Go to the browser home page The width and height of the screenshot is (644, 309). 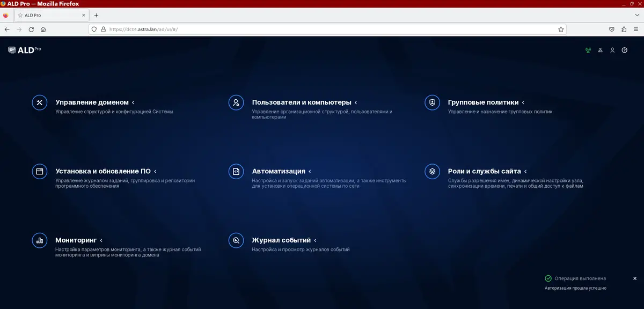[43, 30]
